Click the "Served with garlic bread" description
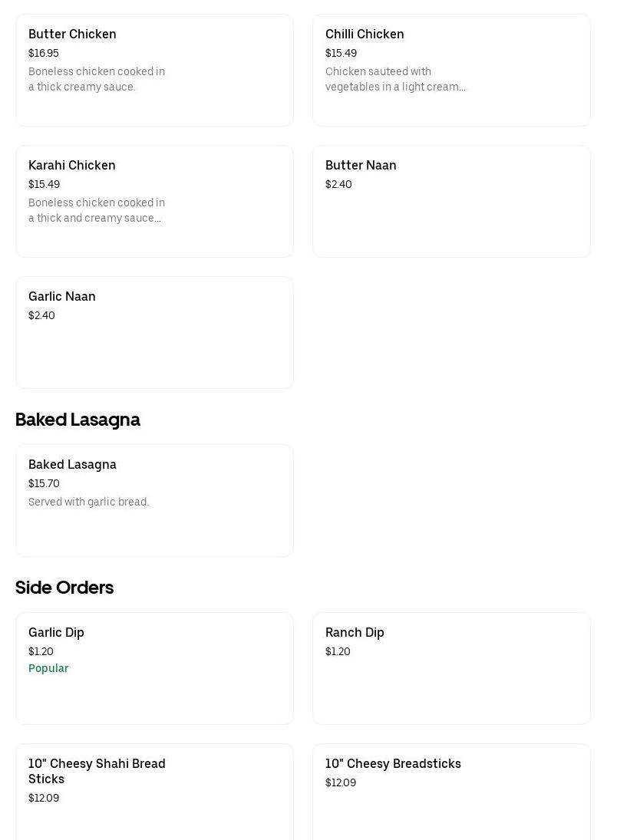This screenshot has width=617, height=840. pos(88,502)
